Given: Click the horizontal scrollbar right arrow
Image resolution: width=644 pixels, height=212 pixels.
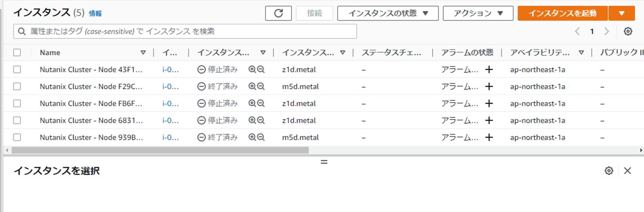Looking at the screenshot, I should [x=641, y=150].
